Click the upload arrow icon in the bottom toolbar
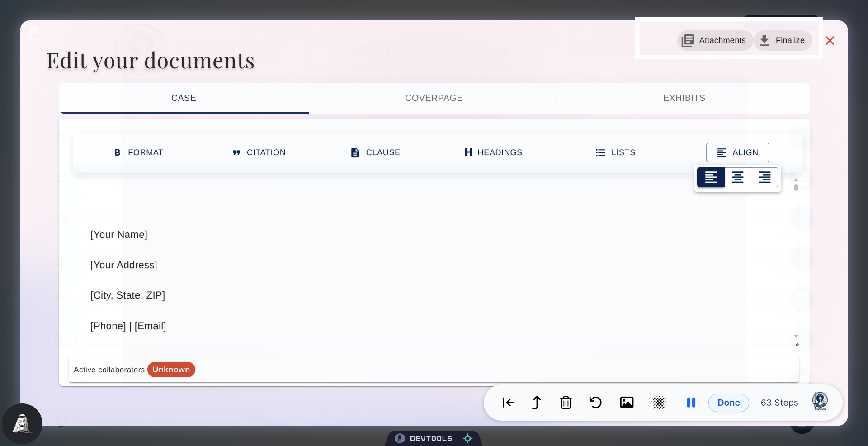 point(536,403)
